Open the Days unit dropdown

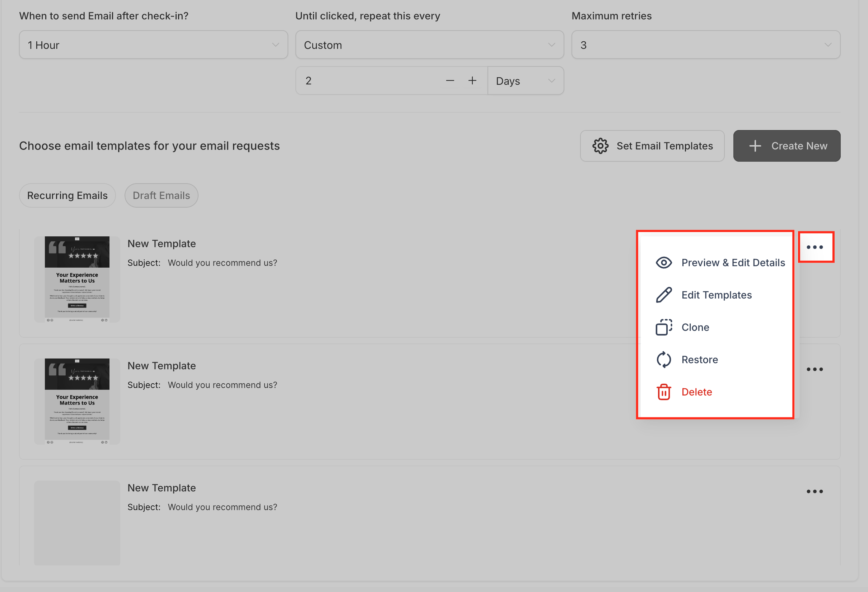click(x=525, y=81)
